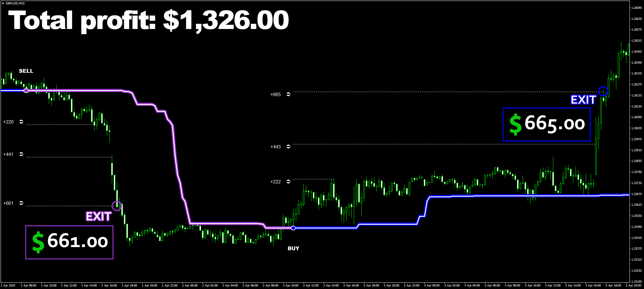Select the purple SELL entry dot

click(x=26, y=90)
